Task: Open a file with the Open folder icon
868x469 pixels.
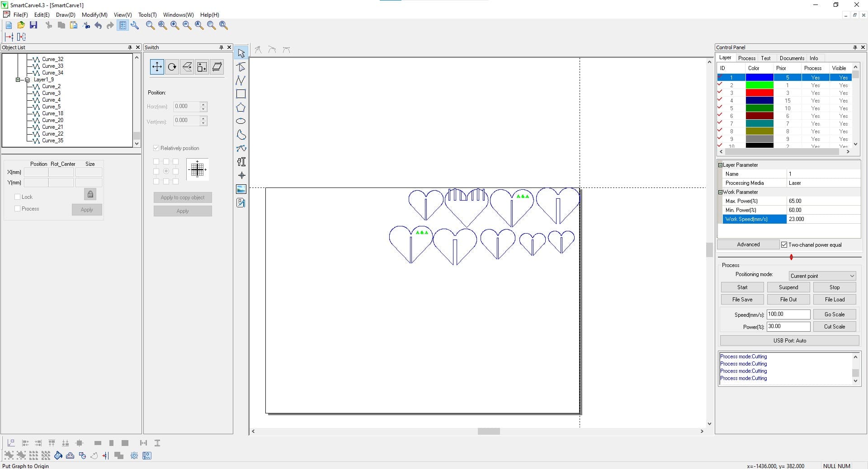Action: click(x=20, y=25)
